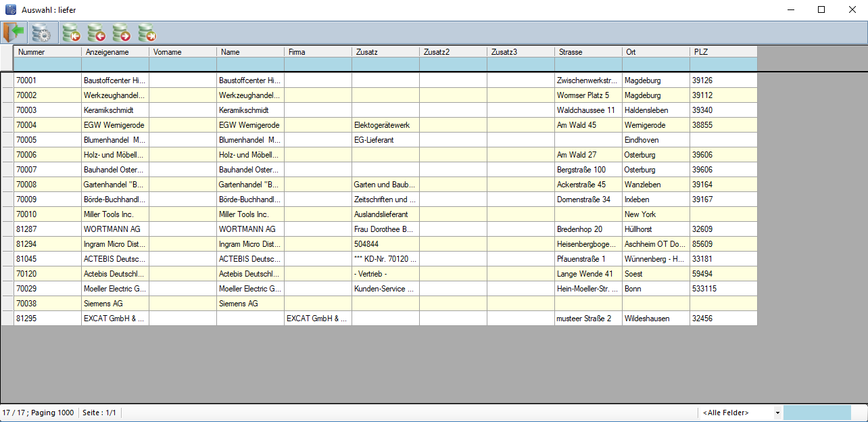Go to previous page of records
The width and height of the screenshot is (868, 422).
pos(96,32)
